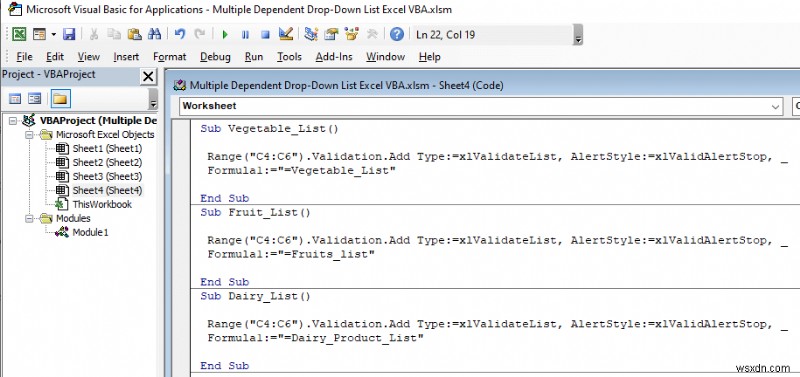Open the Project Explorer toolbar icon

pos(311,35)
